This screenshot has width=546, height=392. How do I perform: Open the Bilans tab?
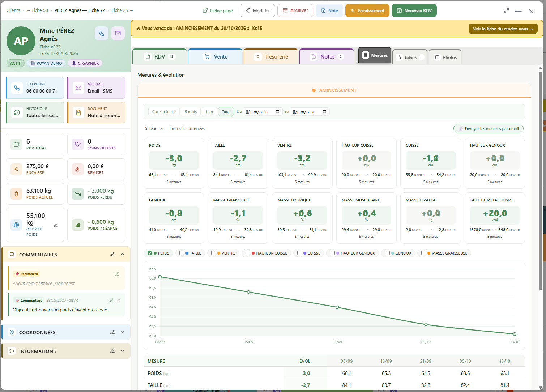410,57
